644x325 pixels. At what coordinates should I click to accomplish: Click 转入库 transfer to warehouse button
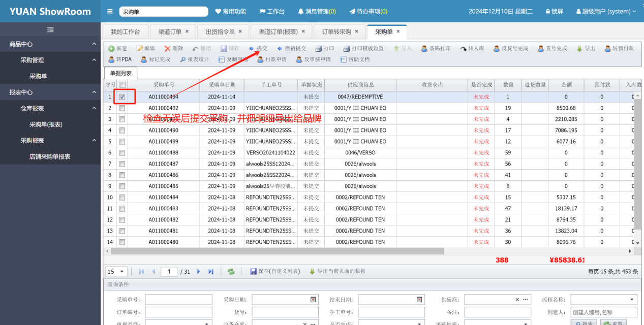point(472,49)
